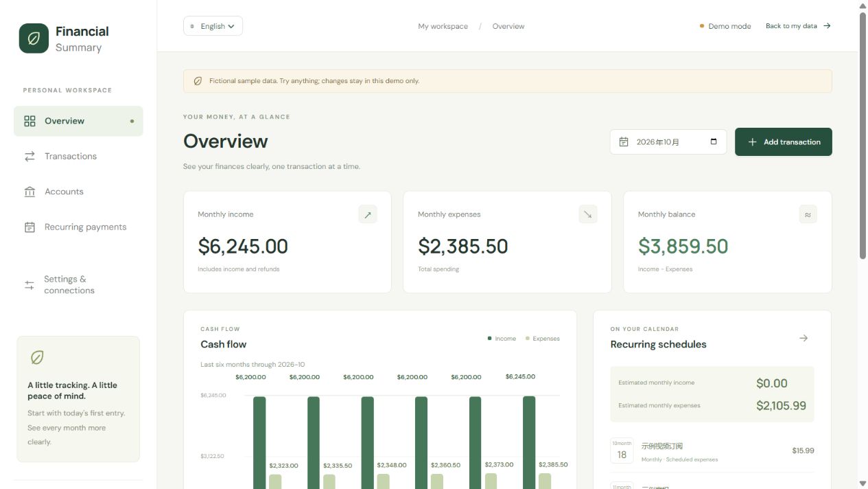The image size is (868, 489).
Task: Click Monthly expenses value $2,385.50
Action: [x=463, y=246]
